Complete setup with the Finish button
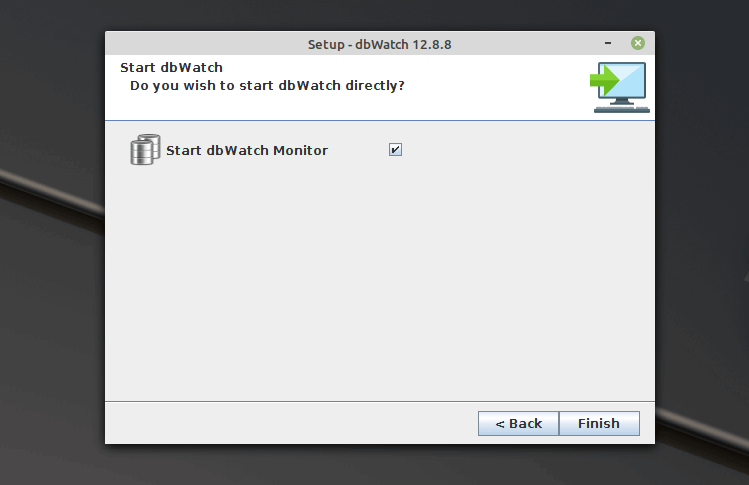The width and height of the screenshot is (749, 485). (599, 423)
